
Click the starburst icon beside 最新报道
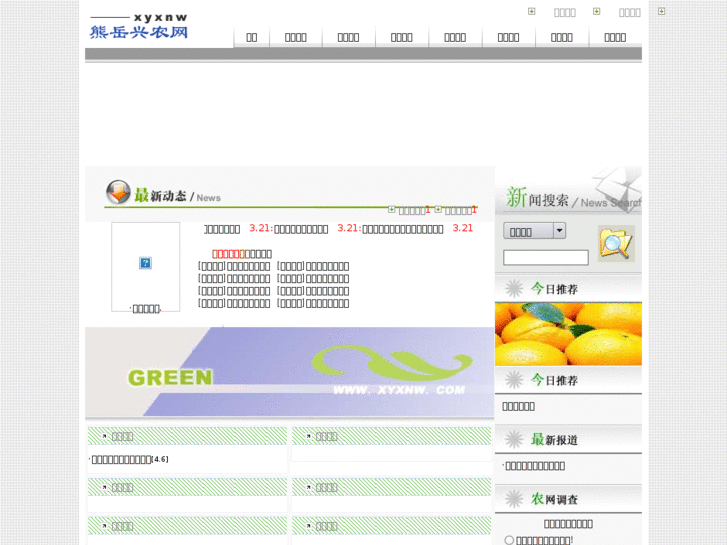(514, 439)
